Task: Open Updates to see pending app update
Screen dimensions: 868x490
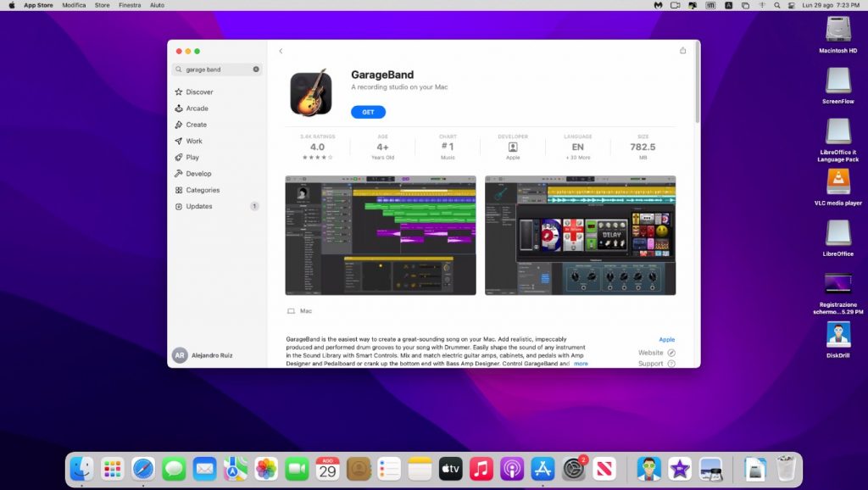Action: (196, 206)
